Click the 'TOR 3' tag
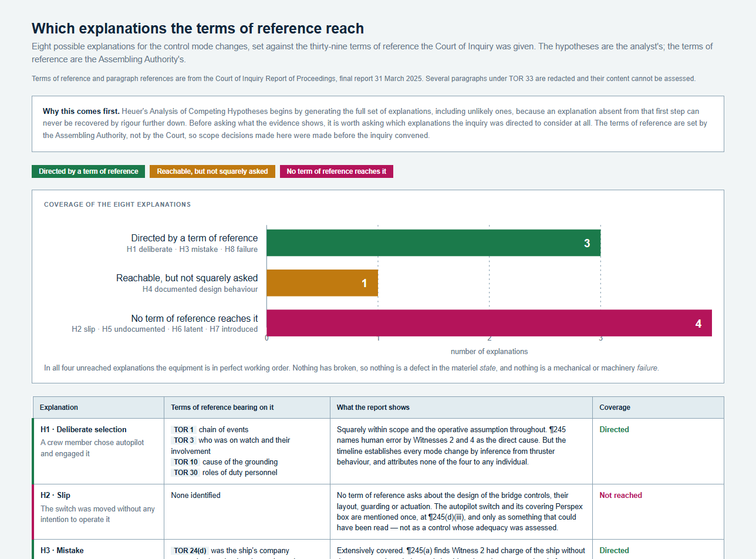756x559 pixels. (x=184, y=440)
